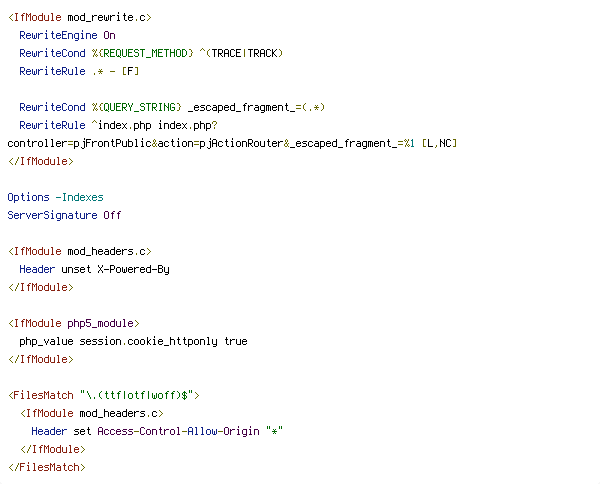Click the _escaped_fragment_=(.*) pattern

point(256,107)
